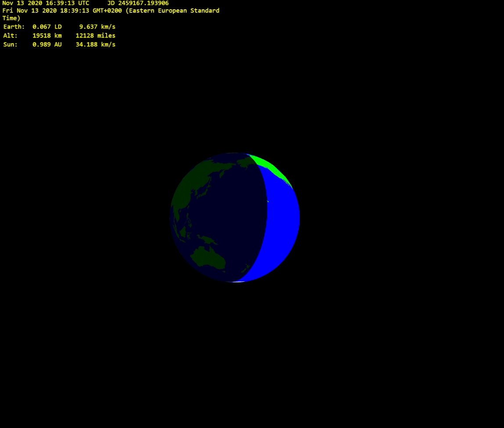The image size is (504, 428).
Task: Select the Julian Date value JD 2459167.193906
Action: (138, 3)
